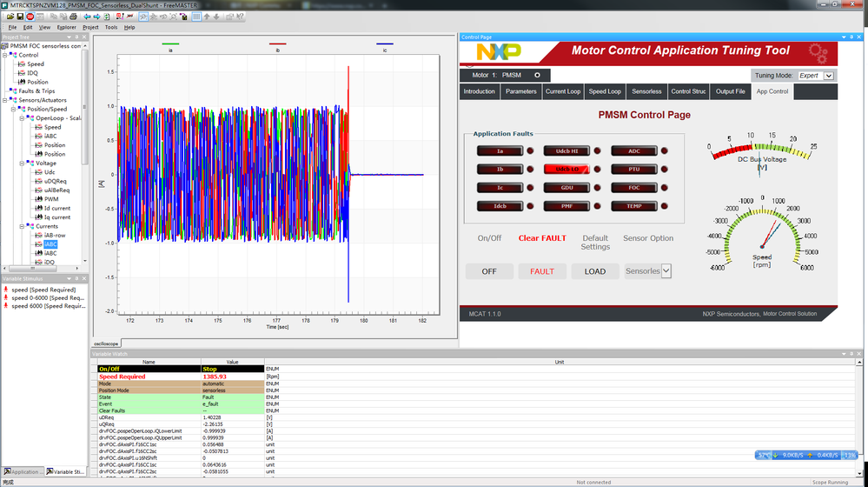This screenshot has width=868, height=487.
Task: Switch to the Parameters tab
Action: tap(521, 91)
